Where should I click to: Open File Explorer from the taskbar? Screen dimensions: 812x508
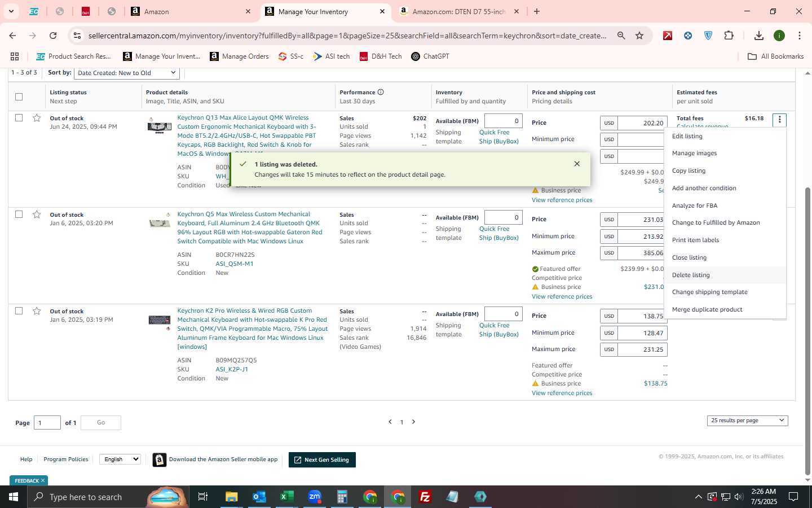point(231,497)
